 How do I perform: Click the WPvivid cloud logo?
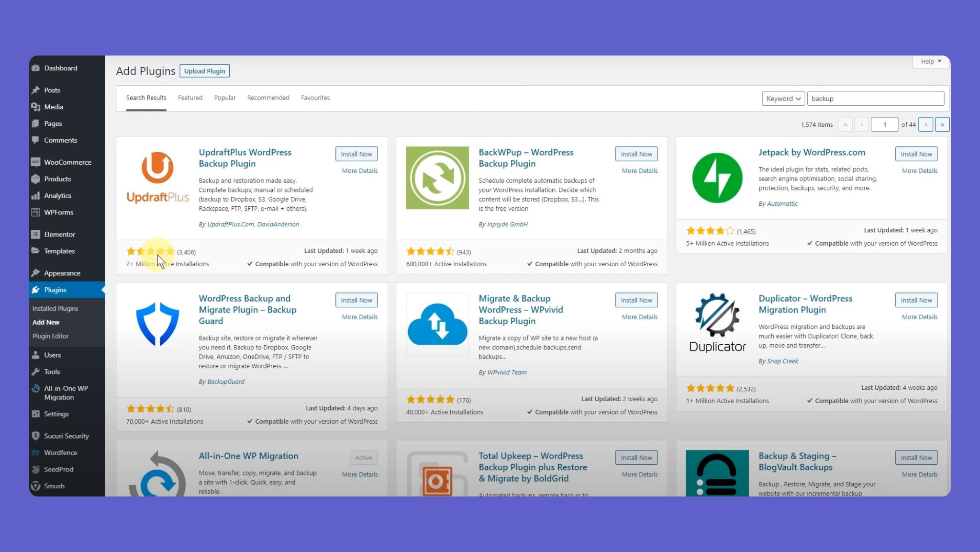[437, 324]
